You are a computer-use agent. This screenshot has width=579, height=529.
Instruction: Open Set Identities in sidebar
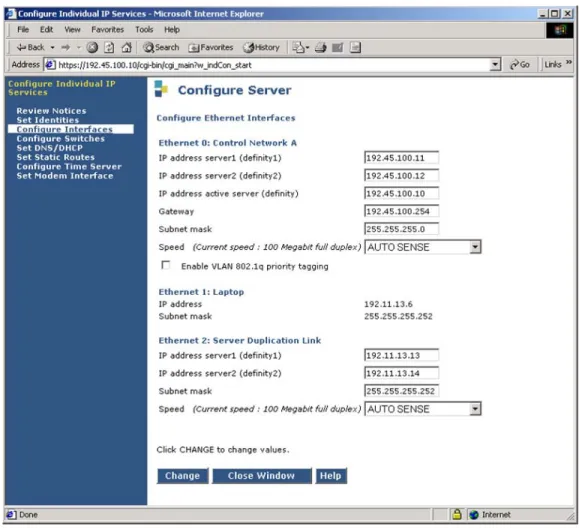click(48, 120)
